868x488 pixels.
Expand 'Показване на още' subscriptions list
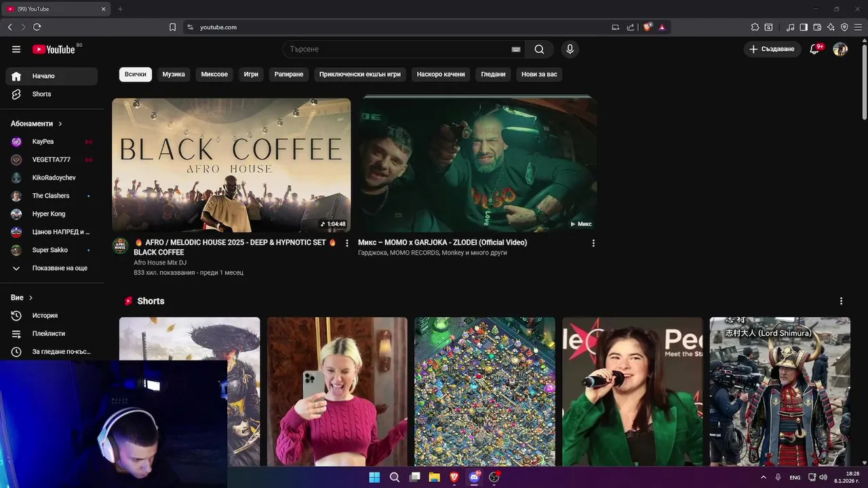52,268
